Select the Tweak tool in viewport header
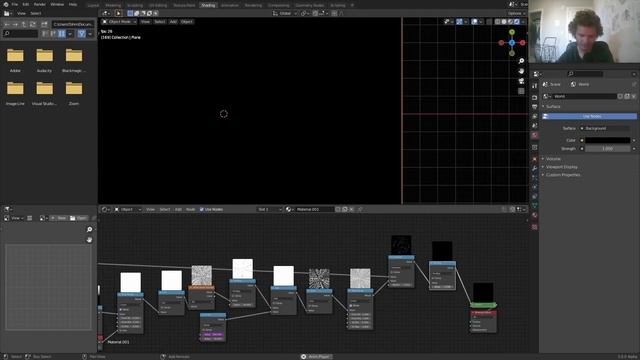The image size is (640, 360). 118,13
